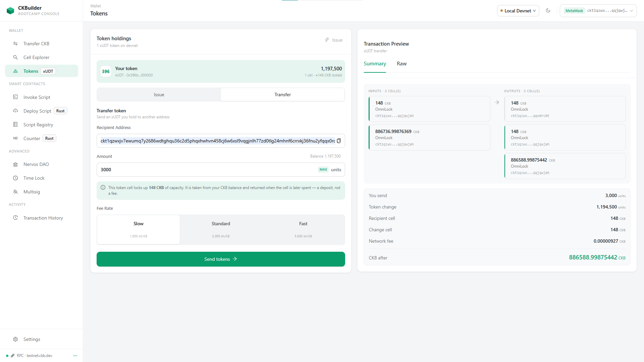Open Cell Explorer page
The width and height of the screenshot is (644, 362).
click(x=42, y=57)
